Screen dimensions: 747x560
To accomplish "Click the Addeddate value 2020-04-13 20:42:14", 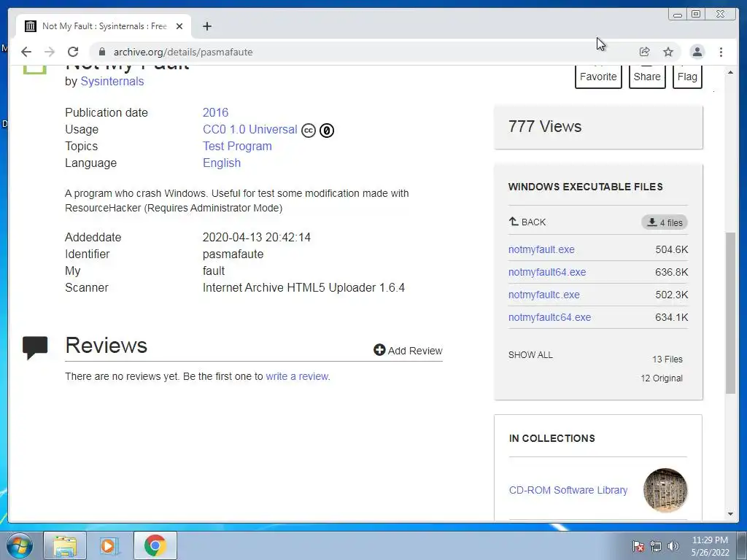I will pyautogui.click(x=256, y=237).
